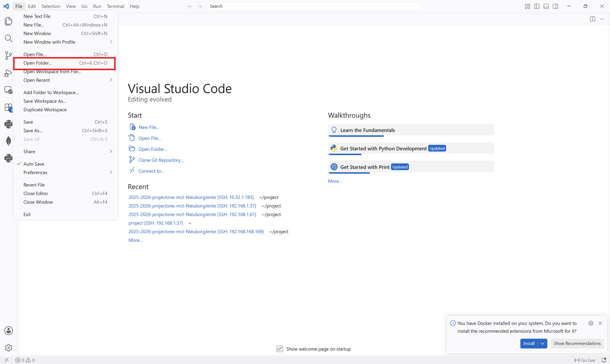Expand the Share submenu
Viewport: 610px width, 364px height.
tap(66, 151)
